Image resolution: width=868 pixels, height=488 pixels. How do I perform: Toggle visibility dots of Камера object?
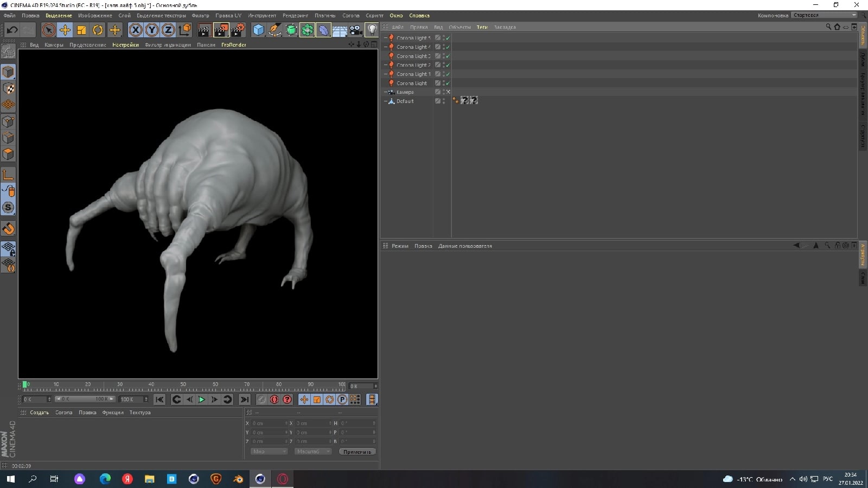coord(443,92)
